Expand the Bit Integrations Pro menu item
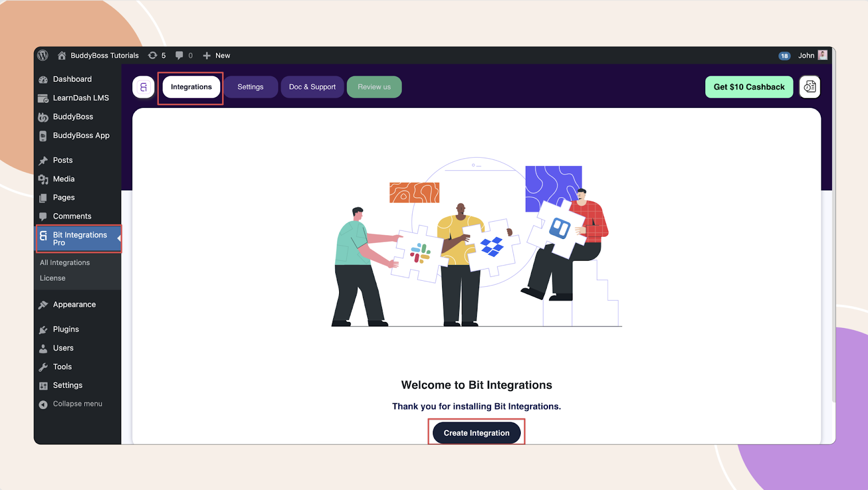 click(79, 238)
